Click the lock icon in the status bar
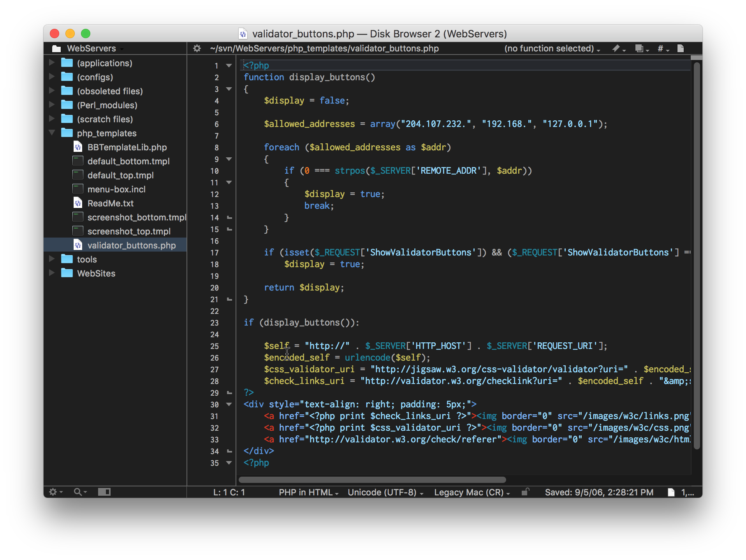This screenshot has height=560, width=746. click(x=525, y=492)
